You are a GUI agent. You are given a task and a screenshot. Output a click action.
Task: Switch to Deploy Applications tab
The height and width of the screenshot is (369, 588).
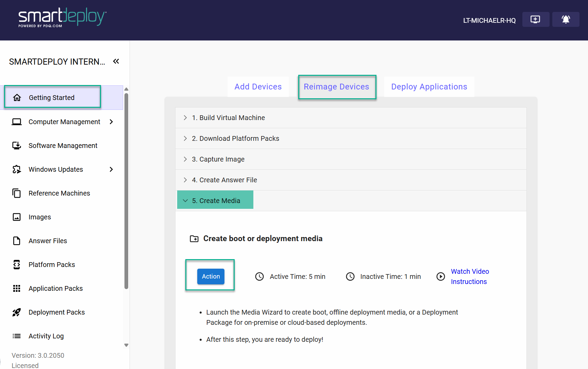[x=429, y=87]
